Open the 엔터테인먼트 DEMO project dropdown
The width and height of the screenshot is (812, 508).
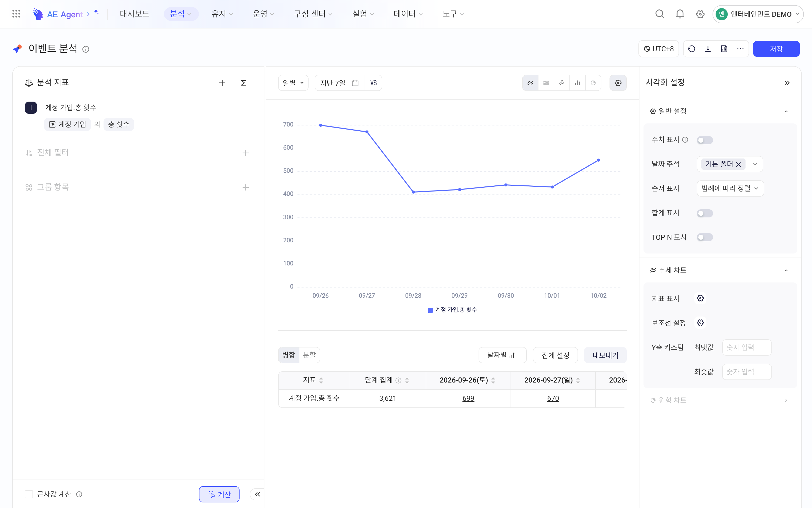[758, 14]
